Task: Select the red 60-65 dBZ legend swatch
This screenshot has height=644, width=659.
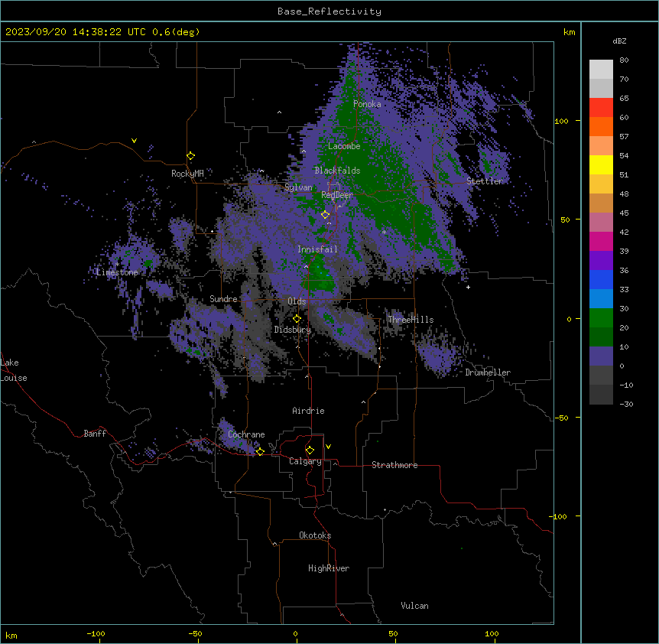Action: coord(601,108)
